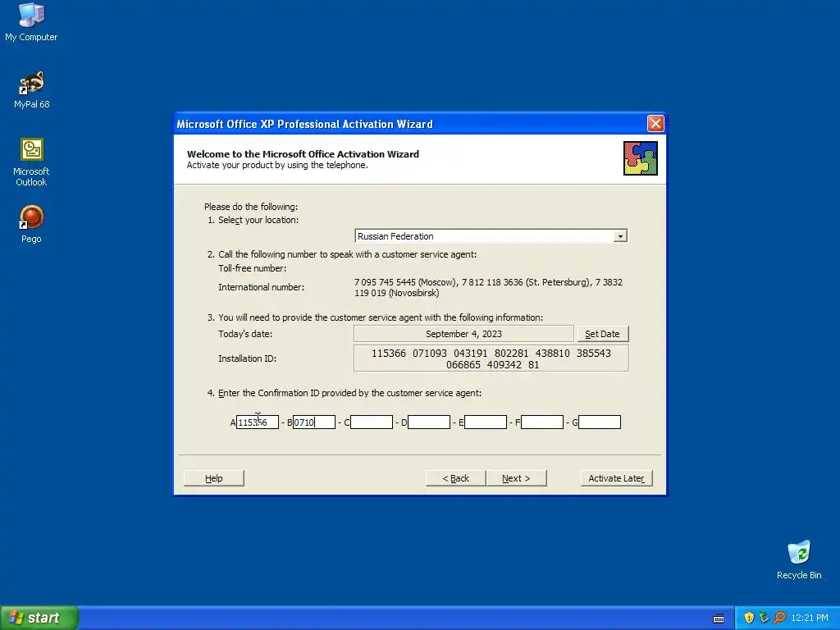Focus Confirmation ID field C
Viewport: 840px width, 630px height.
[x=372, y=422]
